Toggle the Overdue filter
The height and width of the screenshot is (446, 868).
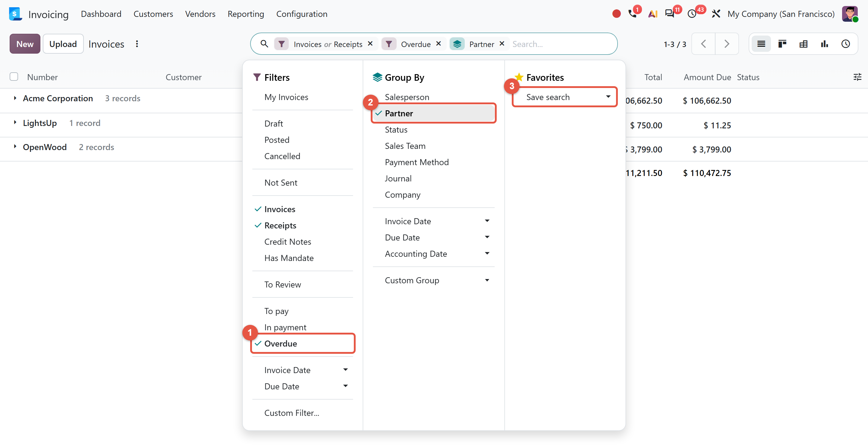(x=303, y=343)
